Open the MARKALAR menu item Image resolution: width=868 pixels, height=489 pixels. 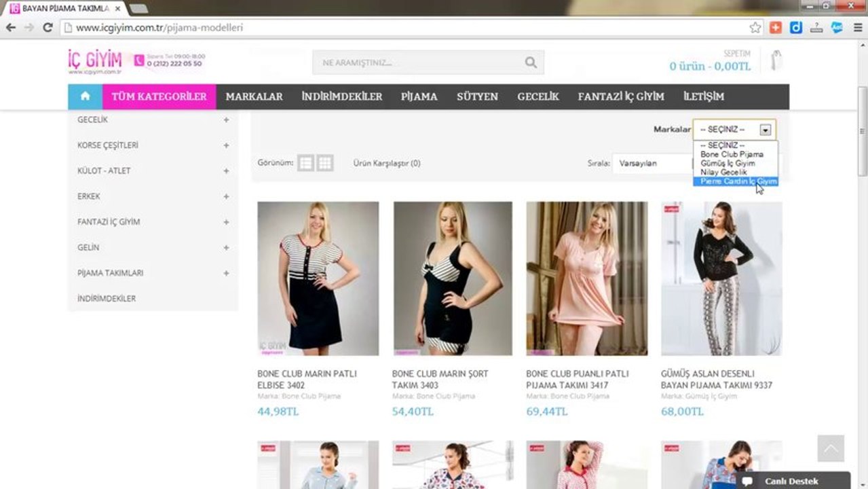(254, 96)
